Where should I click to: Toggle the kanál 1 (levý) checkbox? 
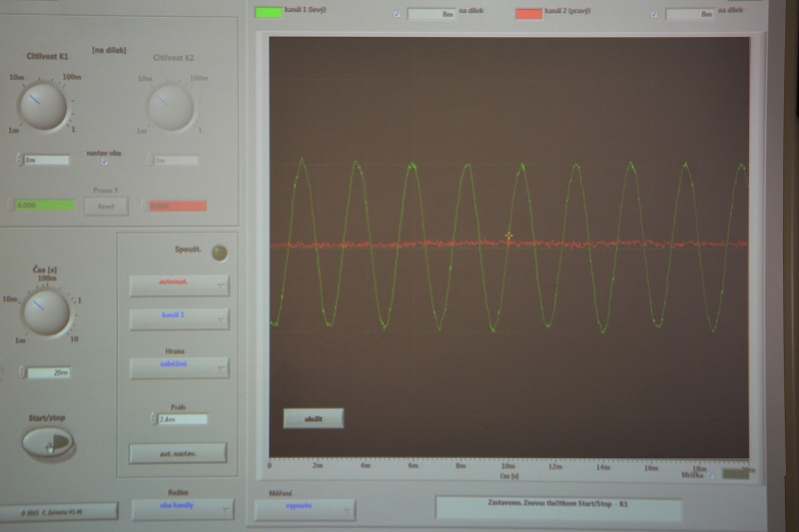tap(397, 14)
